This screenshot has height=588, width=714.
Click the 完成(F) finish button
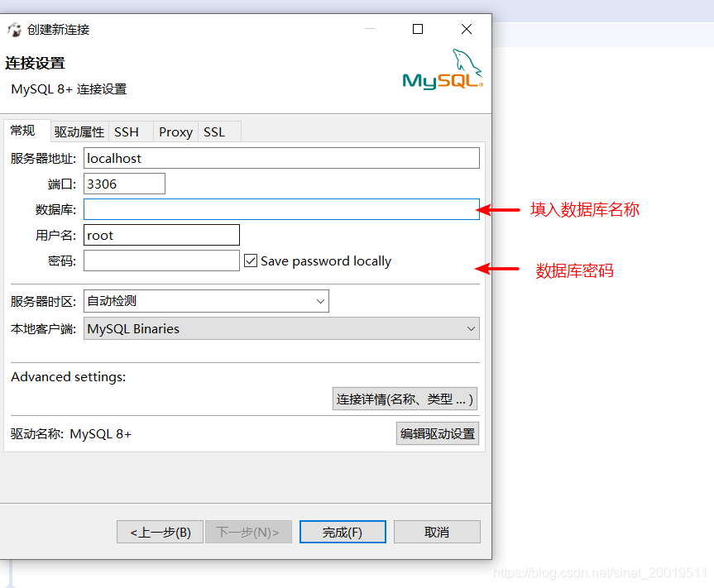click(343, 532)
